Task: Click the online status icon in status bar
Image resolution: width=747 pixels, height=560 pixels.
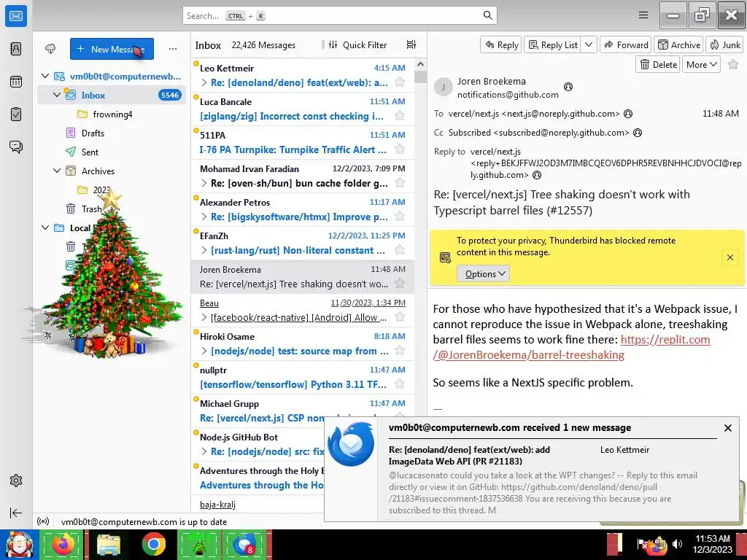Action: (x=43, y=521)
